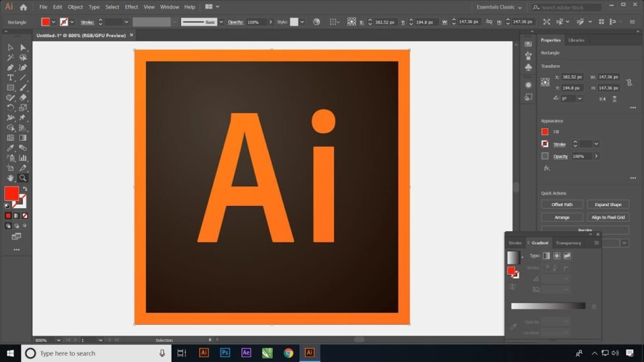The height and width of the screenshot is (362, 644).
Task: Select the Artboard tool
Action: pos(10,168)
